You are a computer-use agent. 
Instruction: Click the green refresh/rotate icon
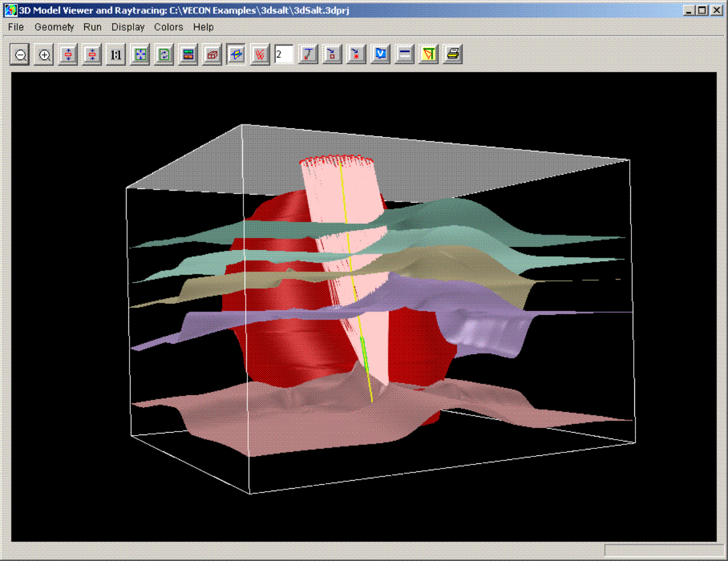pyautogui.click(x=164, y=55)
